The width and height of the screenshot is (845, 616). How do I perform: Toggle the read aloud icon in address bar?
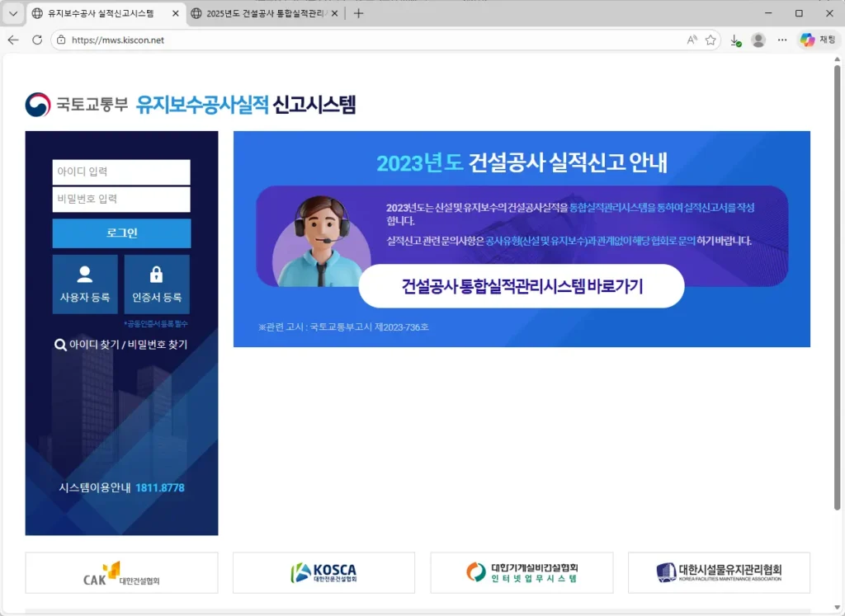click(692, 40)
